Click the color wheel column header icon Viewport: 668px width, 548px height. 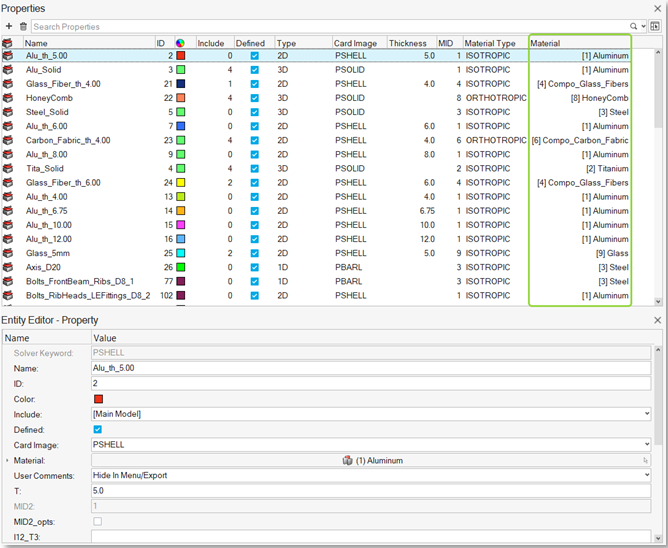click(x=180, y=43)
